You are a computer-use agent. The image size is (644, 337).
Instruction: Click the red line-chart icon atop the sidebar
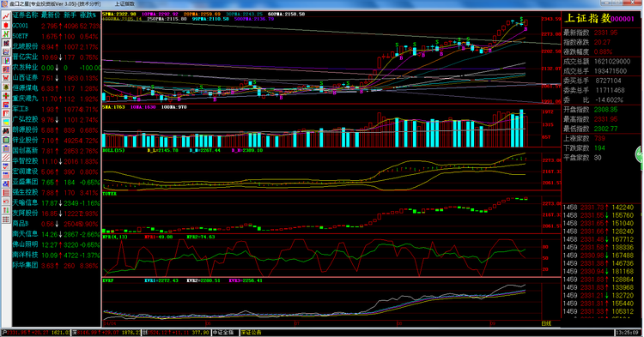[6, 16]
